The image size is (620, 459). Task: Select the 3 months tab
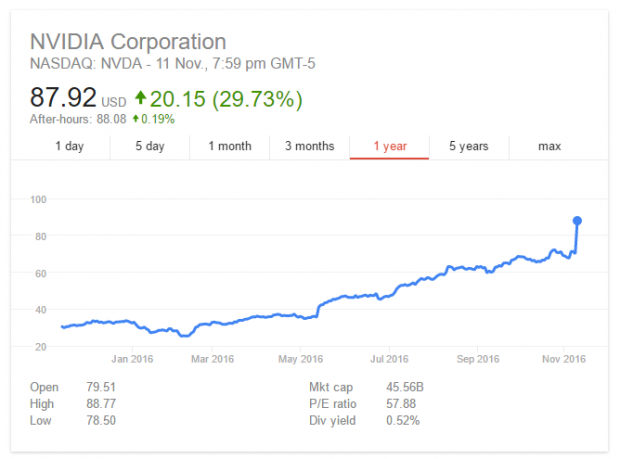point(310,146)
